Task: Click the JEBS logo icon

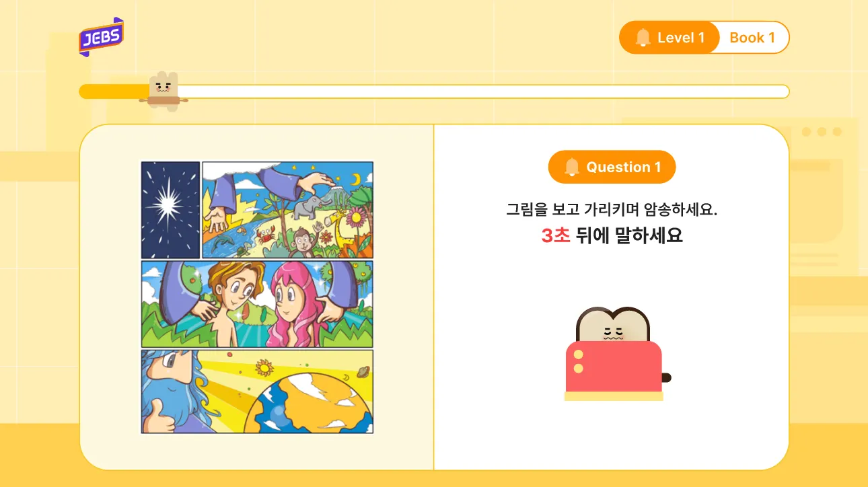Action: pos(101,37)
